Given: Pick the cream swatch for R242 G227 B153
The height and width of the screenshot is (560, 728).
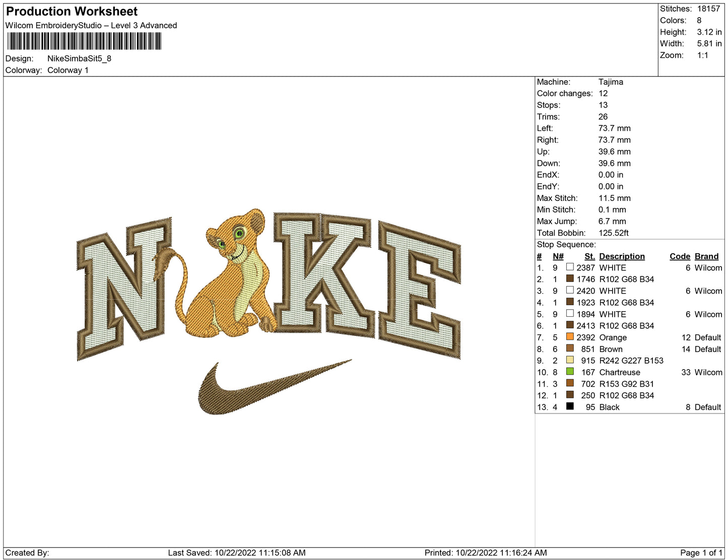Looking at the screenshot, I should 570,360.
